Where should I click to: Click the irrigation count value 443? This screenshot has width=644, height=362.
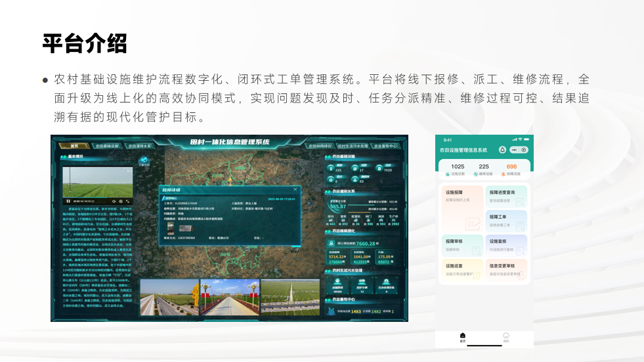[332, 224]
